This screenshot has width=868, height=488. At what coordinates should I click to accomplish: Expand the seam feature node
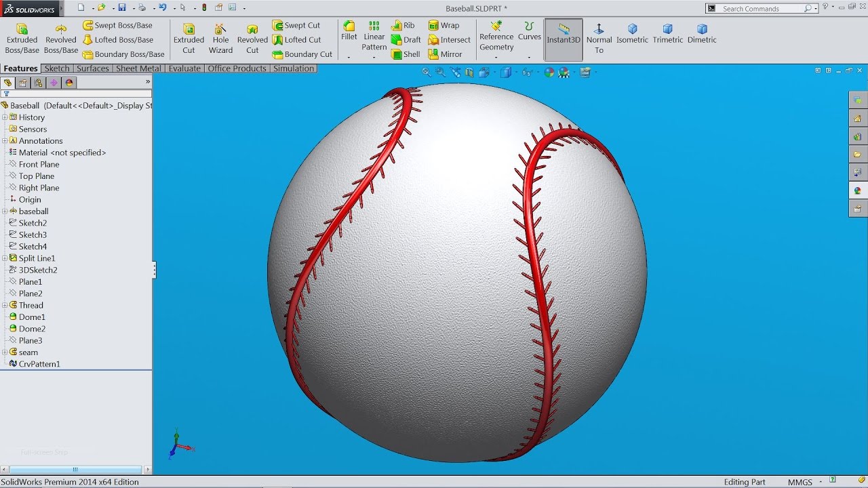pyautogui.click(x=5, y=352)
